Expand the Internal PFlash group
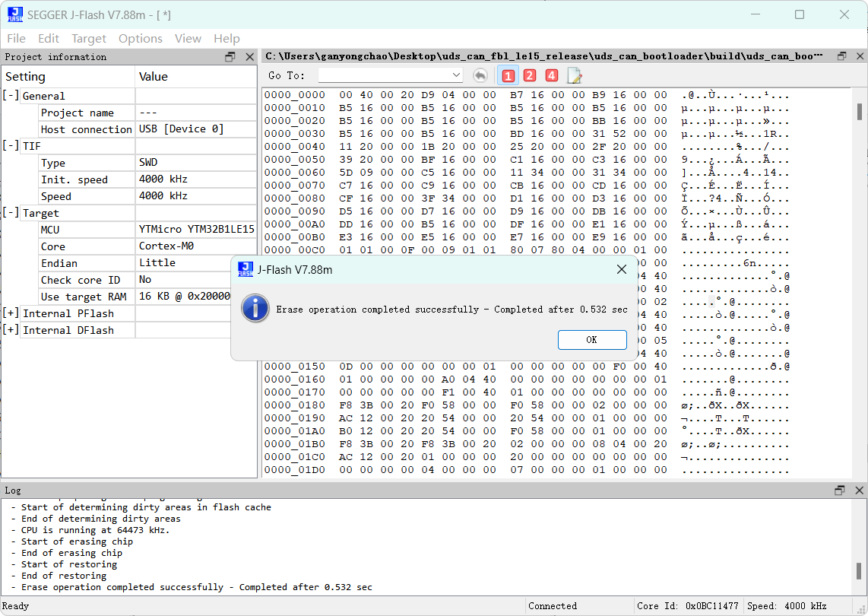This screenshot has width=868, height=616. click(11, 313)
